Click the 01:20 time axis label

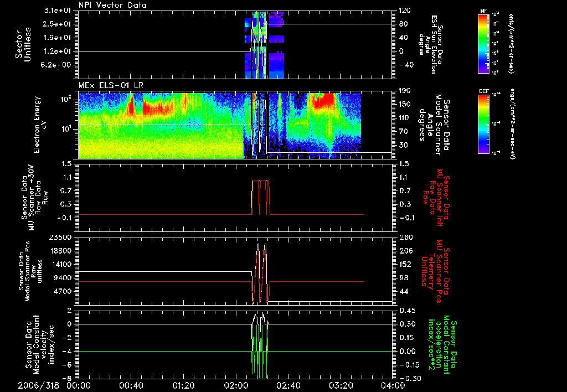[x=183, y=386]
